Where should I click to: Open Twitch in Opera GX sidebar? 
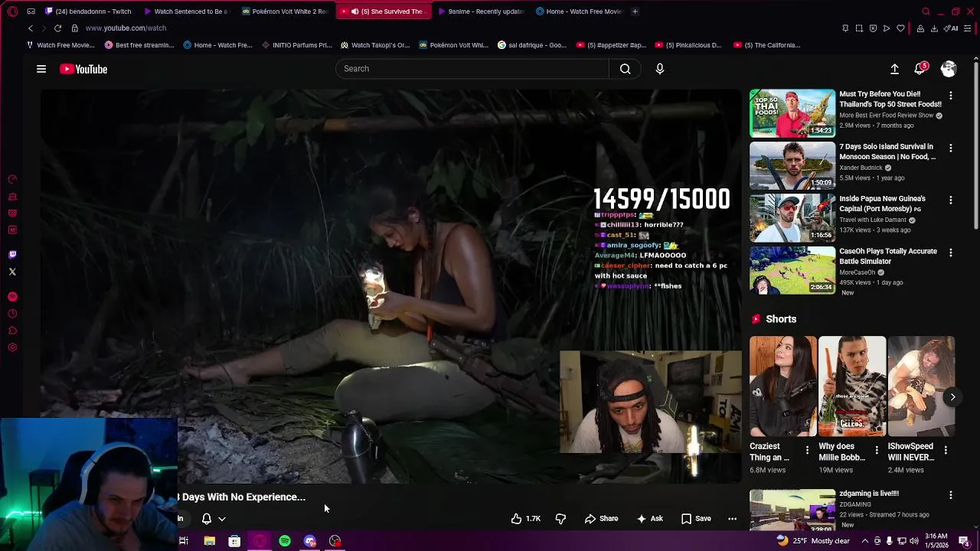click(12, 255)
